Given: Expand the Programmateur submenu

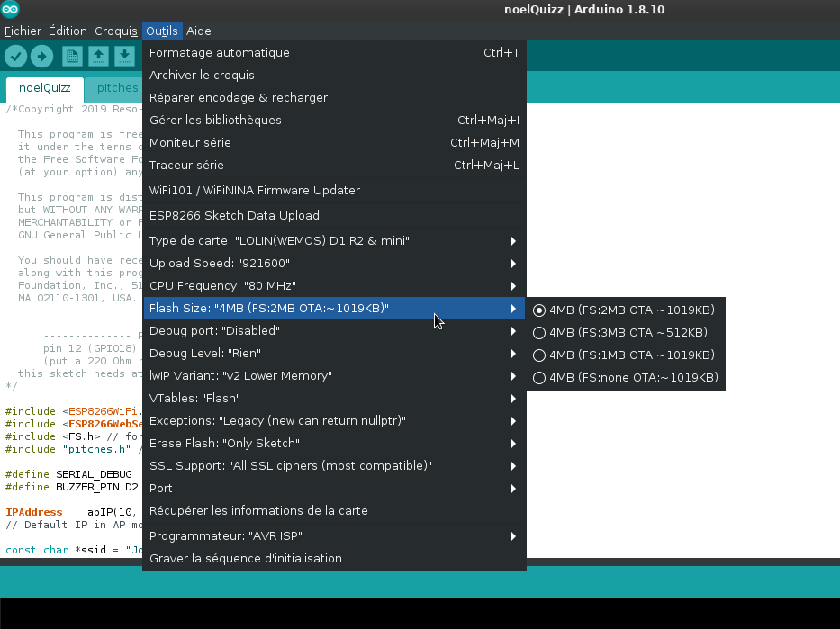Looking at the screenshot, I should (334, 535).
